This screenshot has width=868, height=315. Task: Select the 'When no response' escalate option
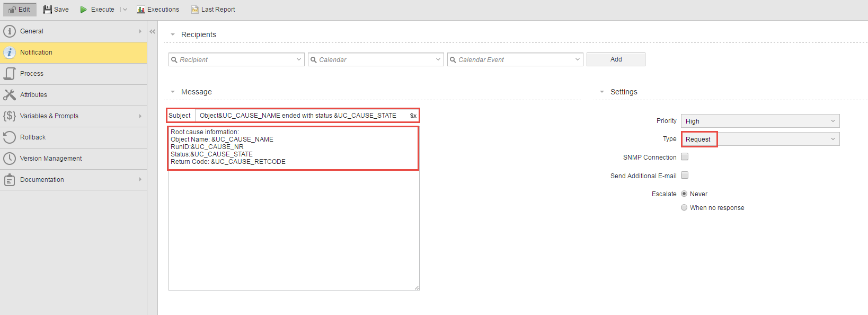point(684,208)
